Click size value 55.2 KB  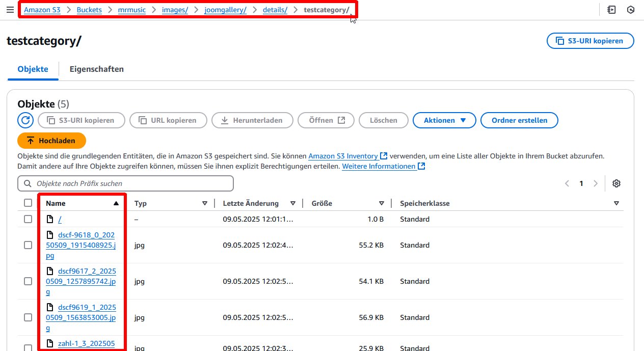pos(371,245)
